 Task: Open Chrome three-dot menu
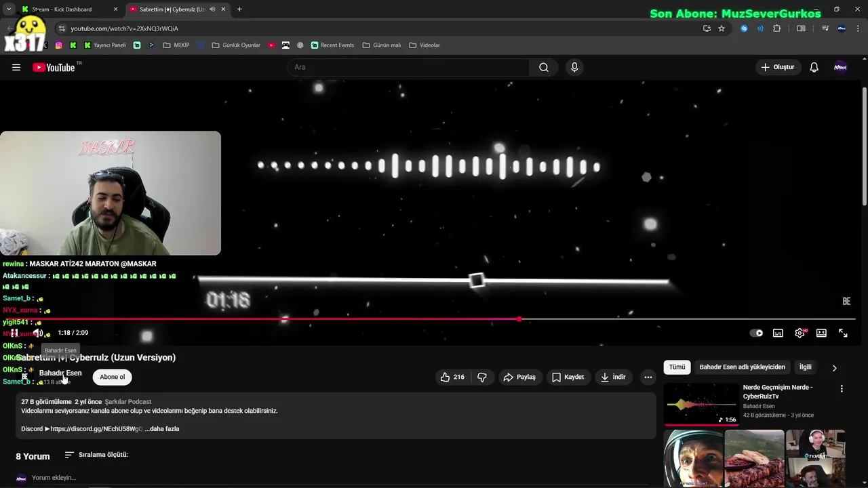point(859,28)
